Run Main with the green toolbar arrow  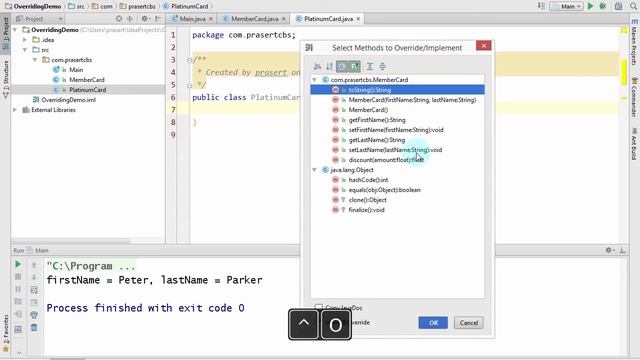(590, 6)
